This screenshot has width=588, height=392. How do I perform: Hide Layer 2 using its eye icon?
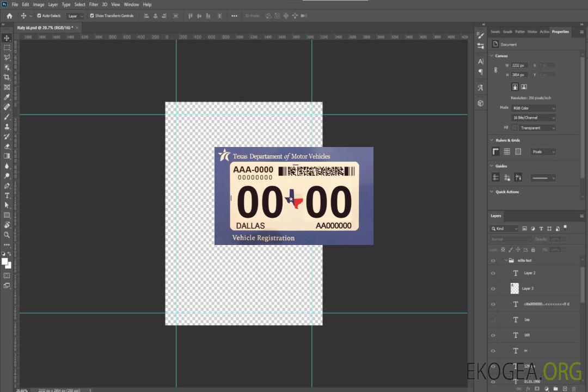coord(493,273)
